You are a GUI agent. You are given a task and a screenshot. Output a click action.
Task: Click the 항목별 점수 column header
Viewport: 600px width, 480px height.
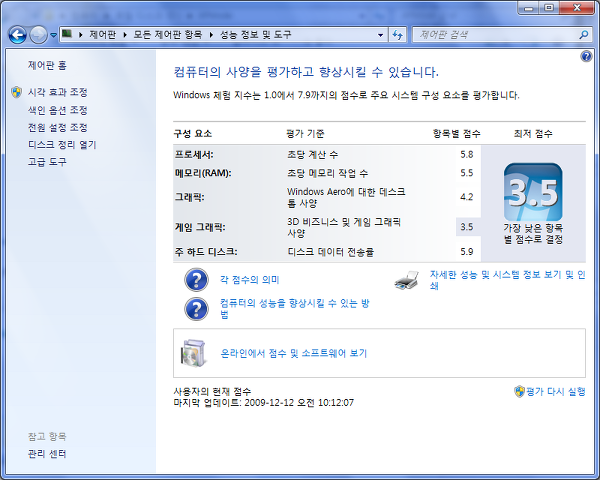click(x=457, y=134)
